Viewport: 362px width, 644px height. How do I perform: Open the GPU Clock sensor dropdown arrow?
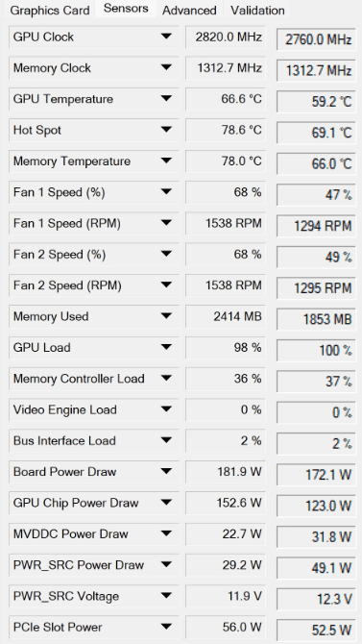[166, 37]
